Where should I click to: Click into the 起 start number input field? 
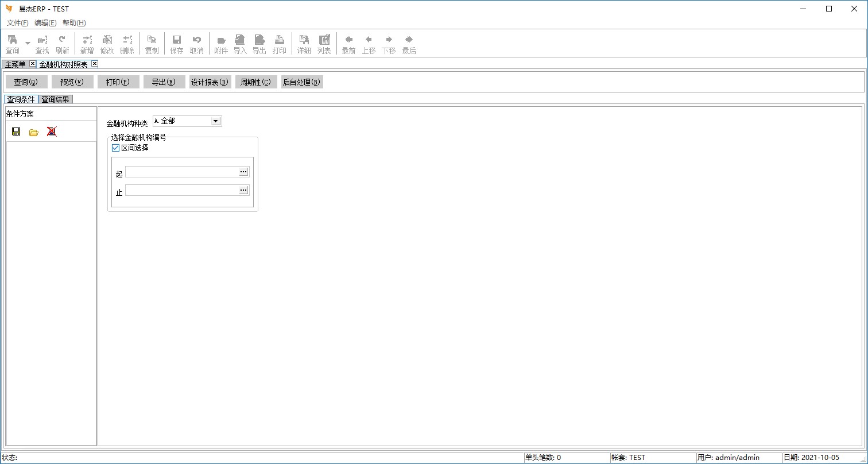point(181,172)
